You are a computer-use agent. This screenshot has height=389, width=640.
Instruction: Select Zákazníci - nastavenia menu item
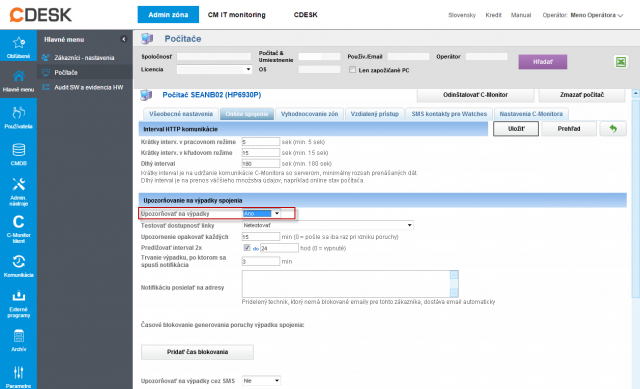[x=84, y=58]
